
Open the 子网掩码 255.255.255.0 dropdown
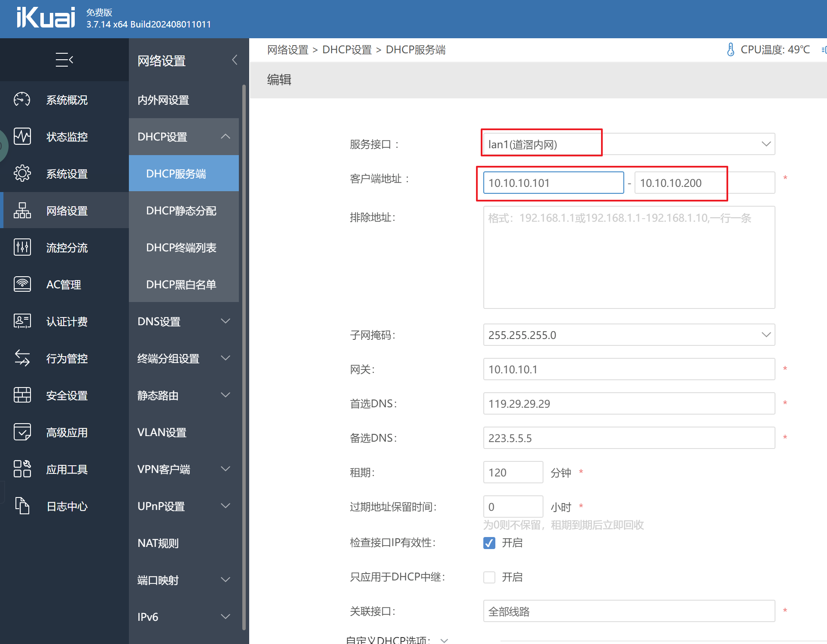pos(629,335)
